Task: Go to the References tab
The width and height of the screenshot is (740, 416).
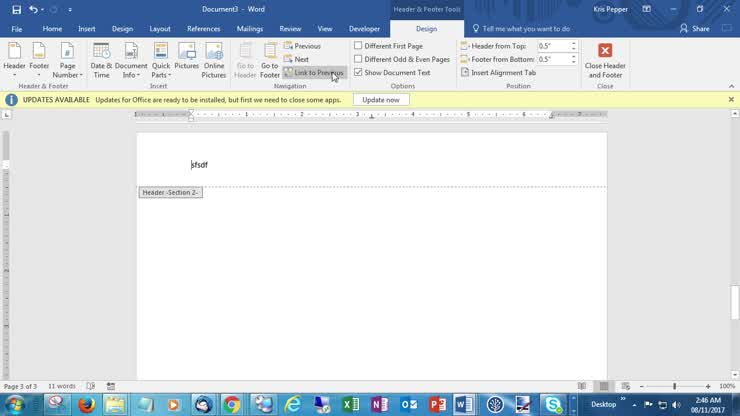Action: pyautogui.click(x=203, y=29)
